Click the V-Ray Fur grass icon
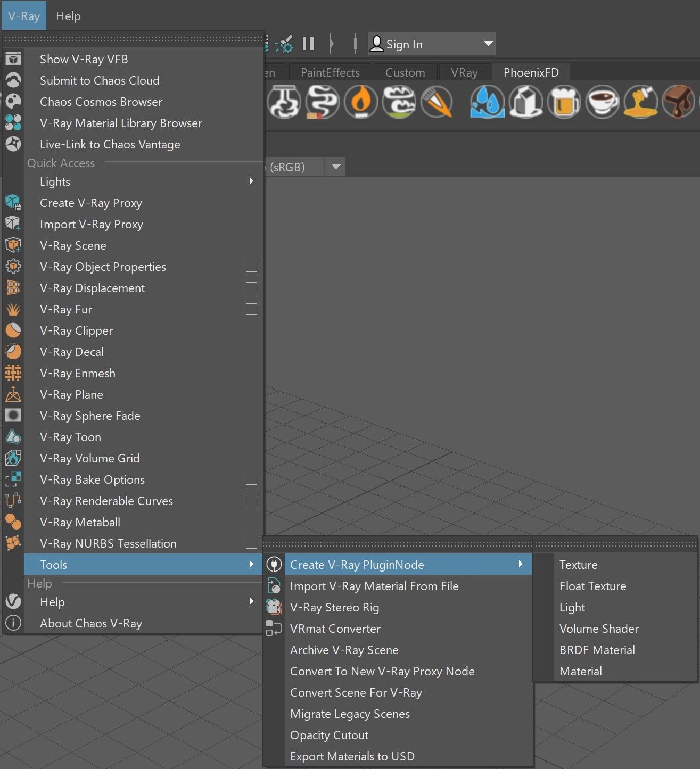Screen dimensions: 700x769 pyautogui.click(x=13, y=309)
